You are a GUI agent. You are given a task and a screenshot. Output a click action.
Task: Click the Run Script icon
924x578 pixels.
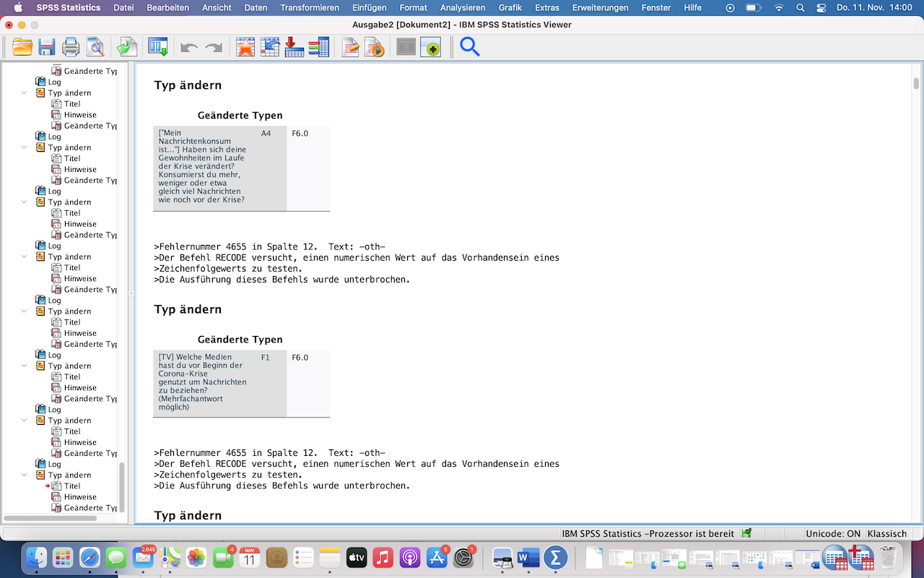click(x=374, y=48)
